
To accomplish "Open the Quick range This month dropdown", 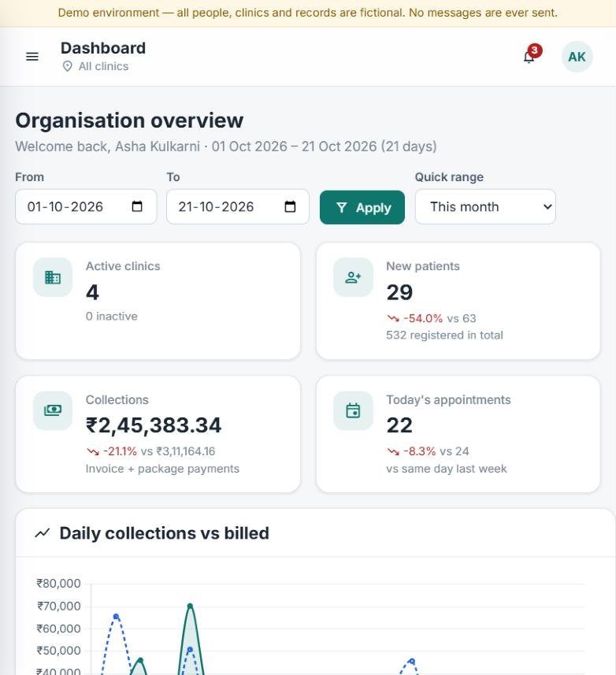I will [485, 206].
